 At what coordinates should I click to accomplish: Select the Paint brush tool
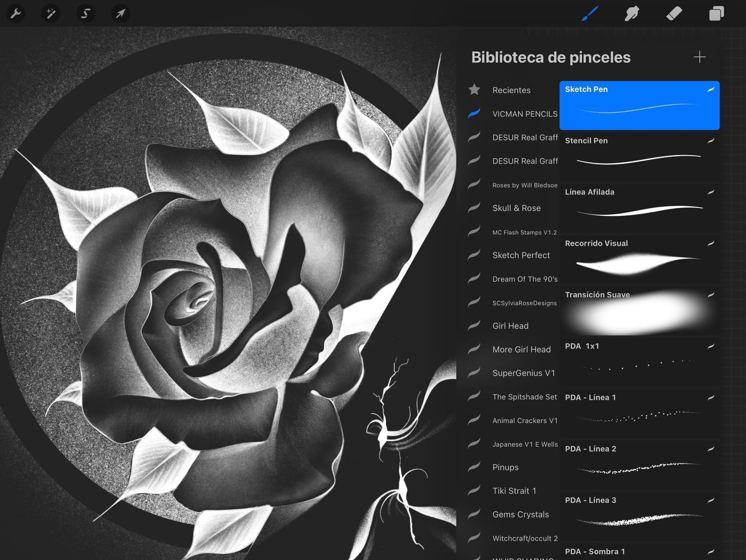click(590, 13)
